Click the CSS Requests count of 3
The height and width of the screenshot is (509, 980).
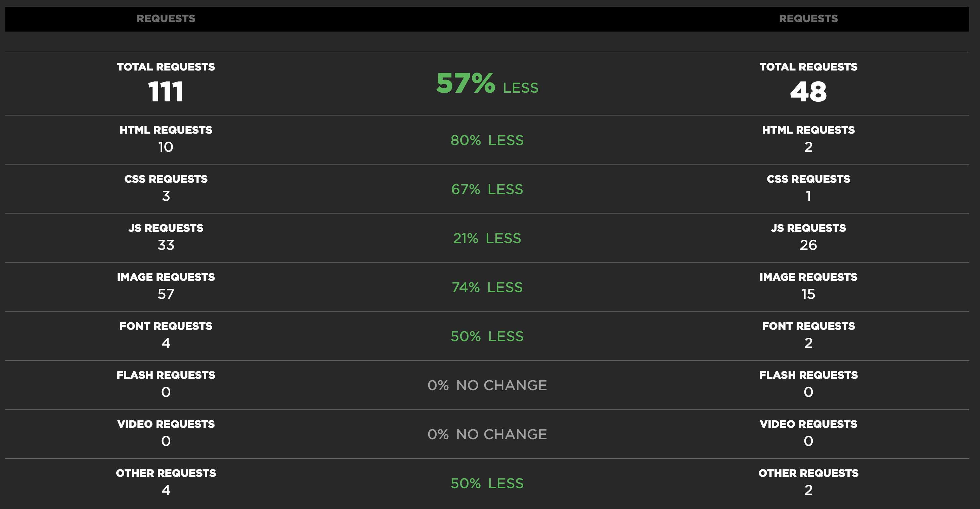166,196
